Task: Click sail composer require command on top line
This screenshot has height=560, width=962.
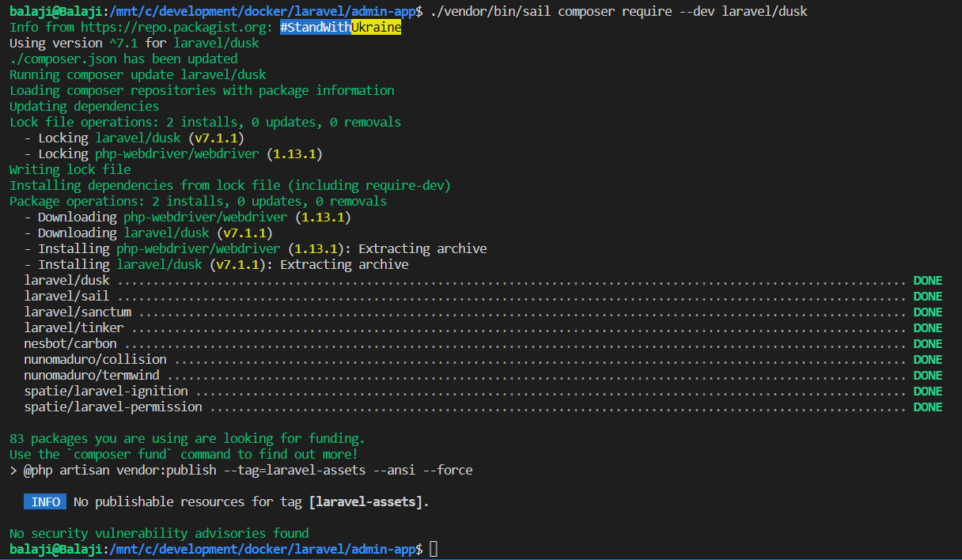Action: pos(619,11)
